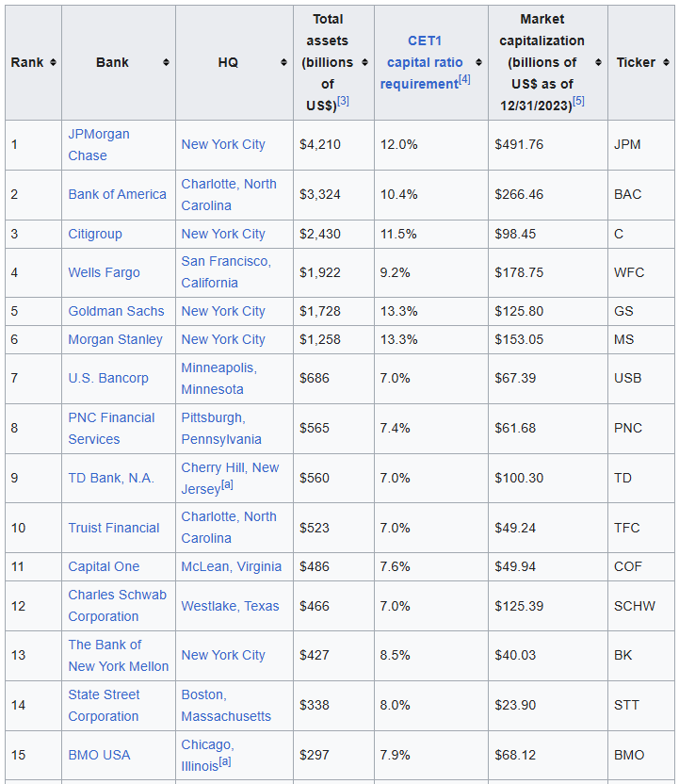Screen dimensions: 679x784
Task: Open Boston, Massachusetts HQ link
Action: (x=226, y=706)
